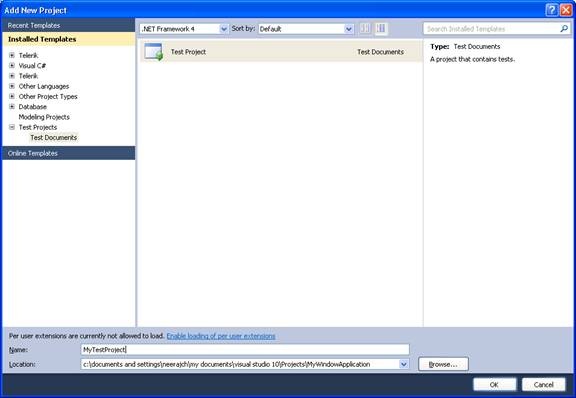576x398 pixels.
Task: Collapse the Test Projects node
Action: click(x=12, y=127)
